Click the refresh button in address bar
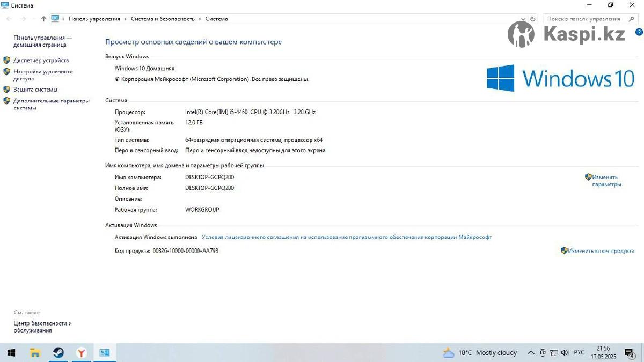The image size is (644, 362). 532,19
